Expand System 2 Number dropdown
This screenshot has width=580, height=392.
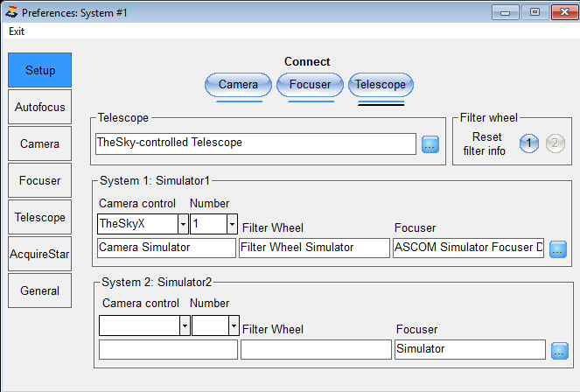coord(234,325)
